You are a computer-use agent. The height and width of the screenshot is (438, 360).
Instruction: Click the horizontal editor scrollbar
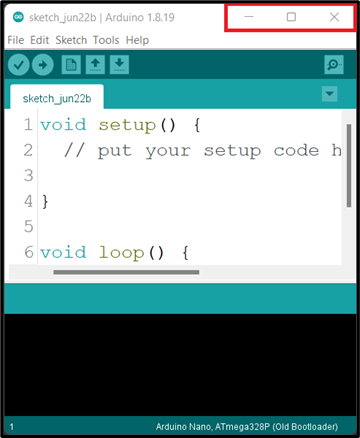click(126, 272)
